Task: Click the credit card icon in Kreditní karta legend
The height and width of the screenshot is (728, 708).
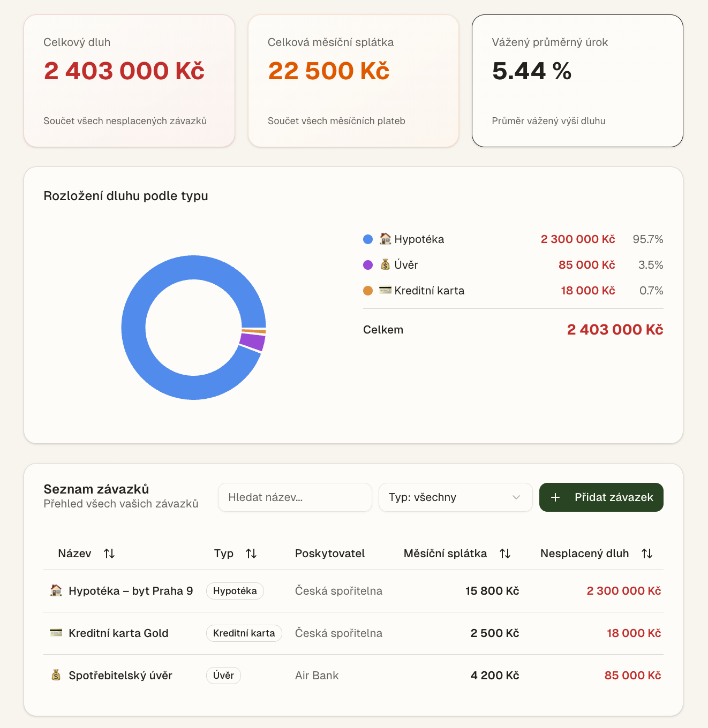Action: (385, 290)
